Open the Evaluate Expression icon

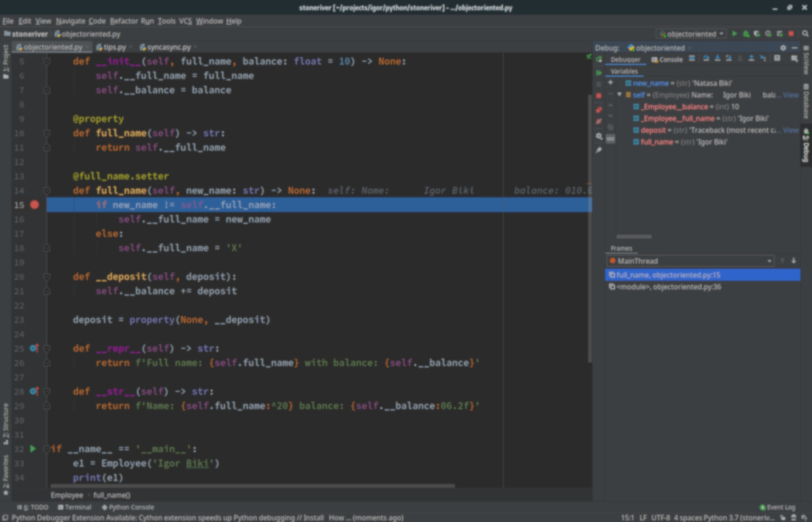point(777,58)
